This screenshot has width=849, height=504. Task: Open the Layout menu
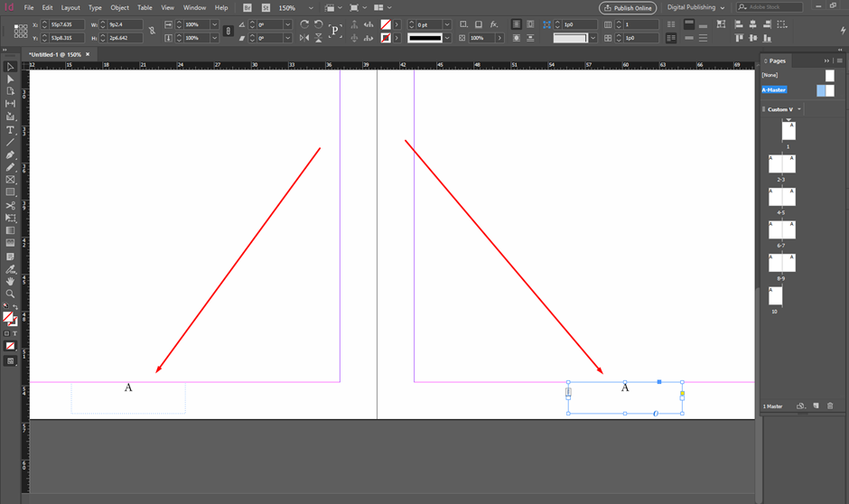coord(70,7)
